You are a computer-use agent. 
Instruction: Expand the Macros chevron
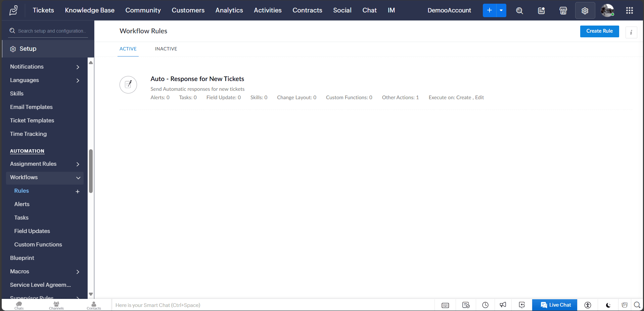coord(78,272)
